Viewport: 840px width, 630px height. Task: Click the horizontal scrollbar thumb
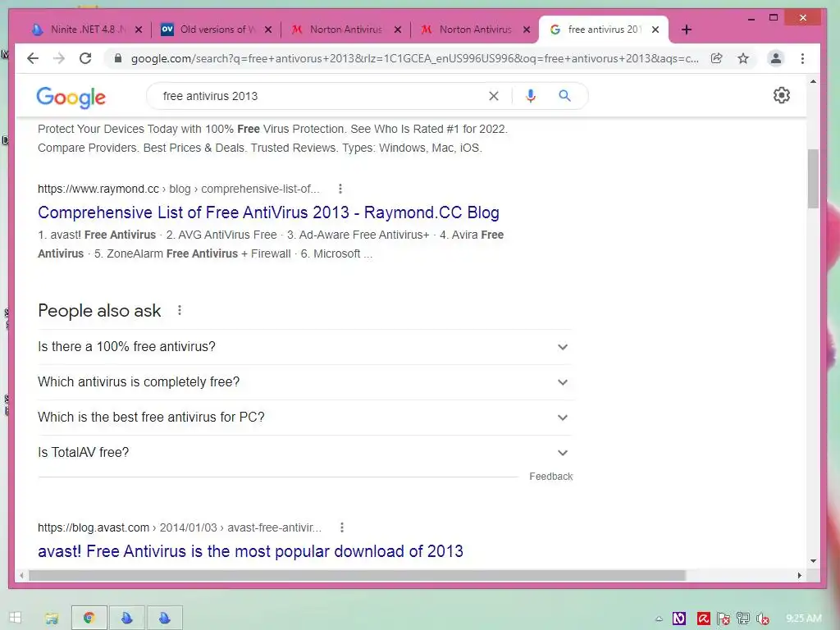[357, 575]
